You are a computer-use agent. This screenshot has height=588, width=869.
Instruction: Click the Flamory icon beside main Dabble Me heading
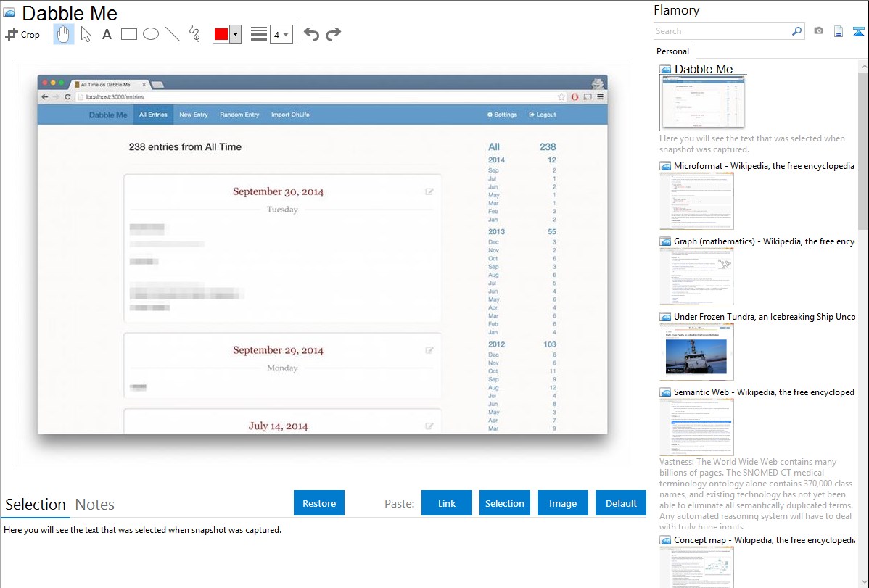(9, 13)
